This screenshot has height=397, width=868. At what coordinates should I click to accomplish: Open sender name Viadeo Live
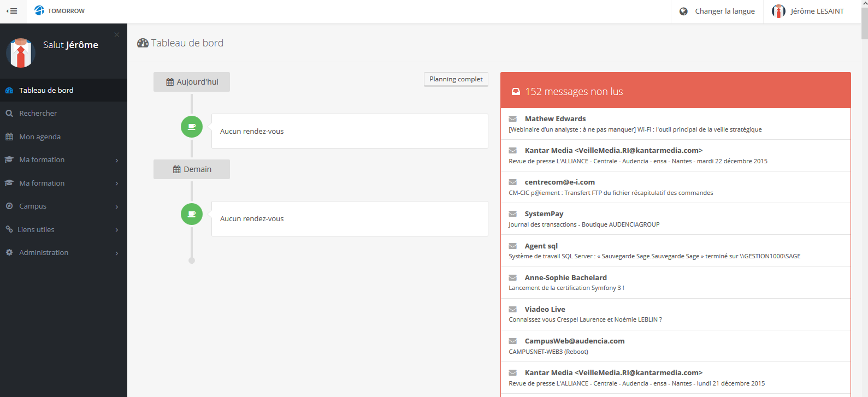point(545,310)
